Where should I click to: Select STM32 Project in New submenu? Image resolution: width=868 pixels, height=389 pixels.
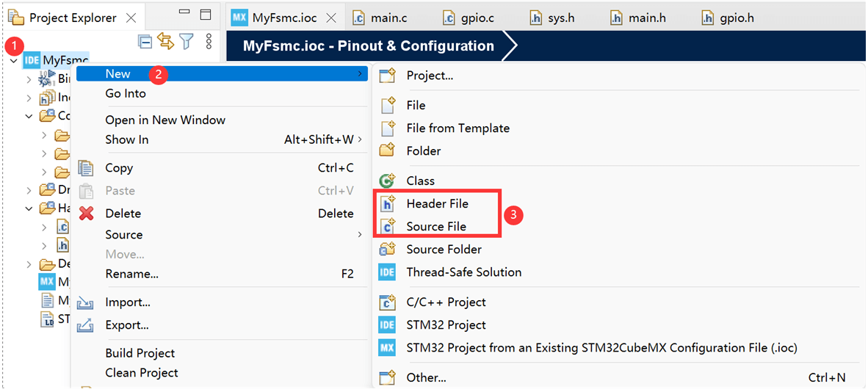point(446,324)
